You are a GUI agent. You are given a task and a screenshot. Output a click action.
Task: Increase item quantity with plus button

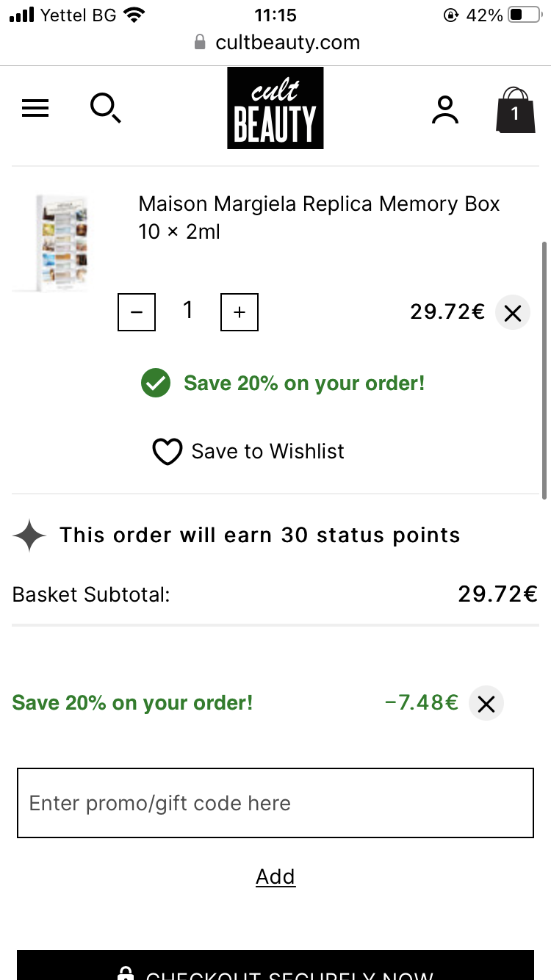click(240, 312)
